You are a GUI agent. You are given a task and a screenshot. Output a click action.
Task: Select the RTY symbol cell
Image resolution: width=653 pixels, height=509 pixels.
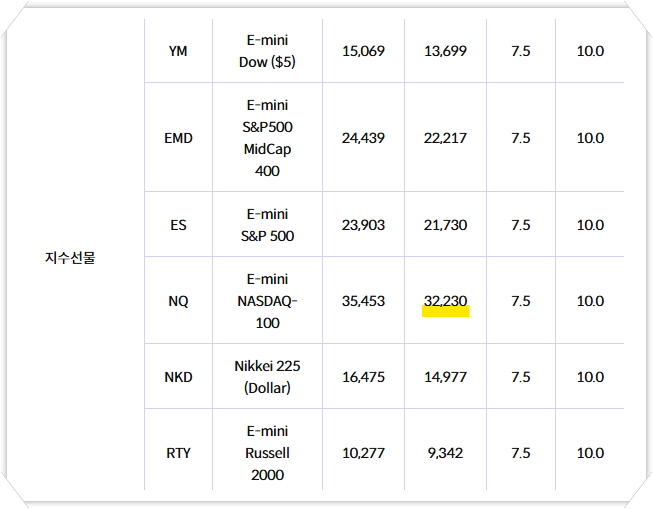pos(178,453)
